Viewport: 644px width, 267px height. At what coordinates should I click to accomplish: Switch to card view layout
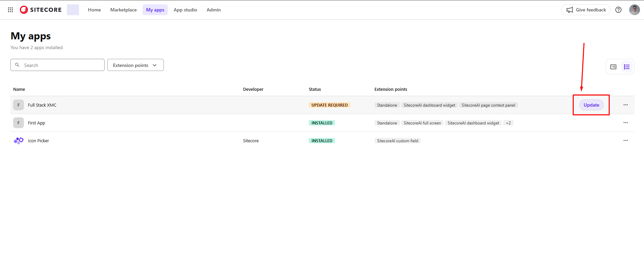coord(613,67)
